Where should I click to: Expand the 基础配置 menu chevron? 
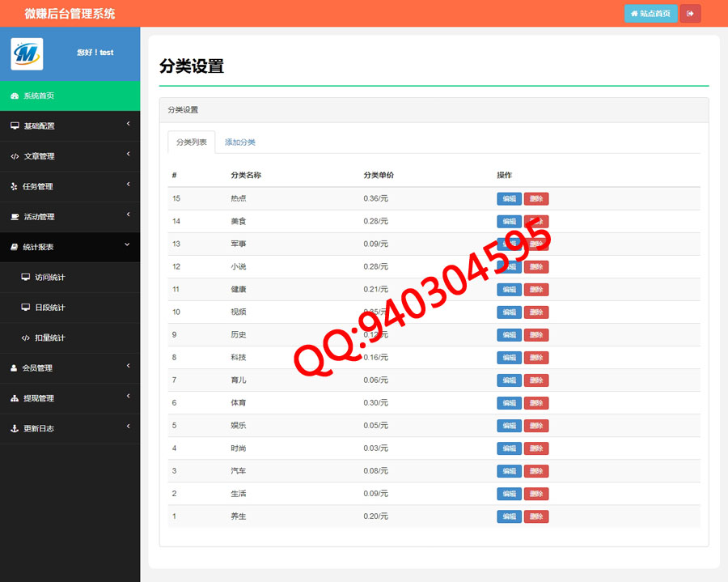click(128, 124)
